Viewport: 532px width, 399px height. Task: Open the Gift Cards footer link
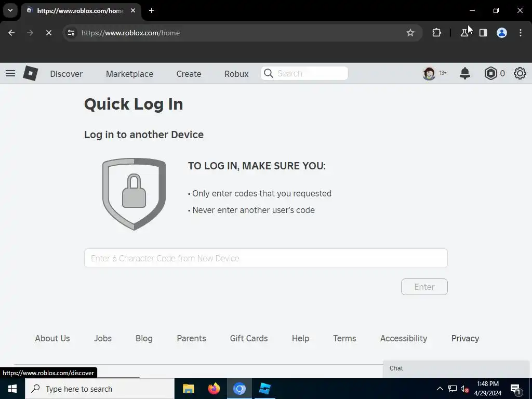pyautogui.click(x=249, y=338)
